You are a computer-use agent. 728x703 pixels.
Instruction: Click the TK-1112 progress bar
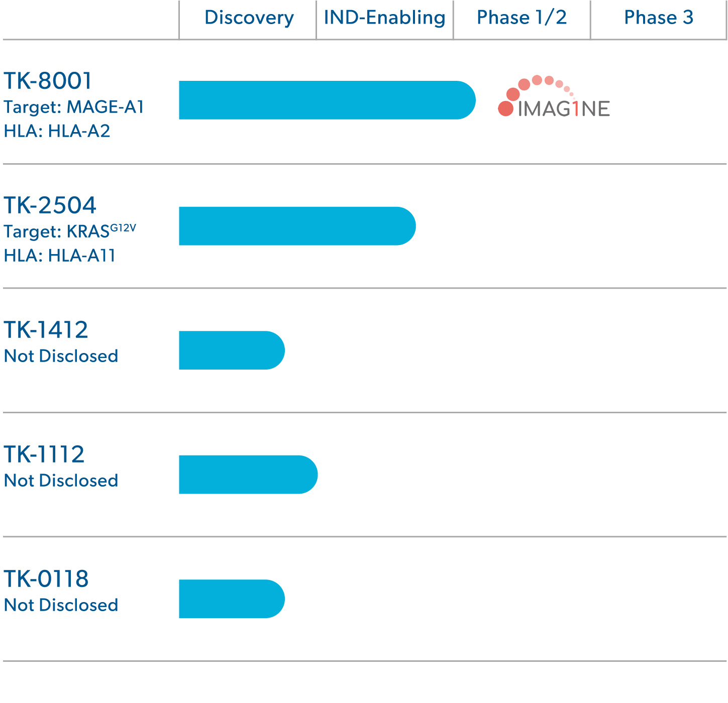[x=248, y=475]
